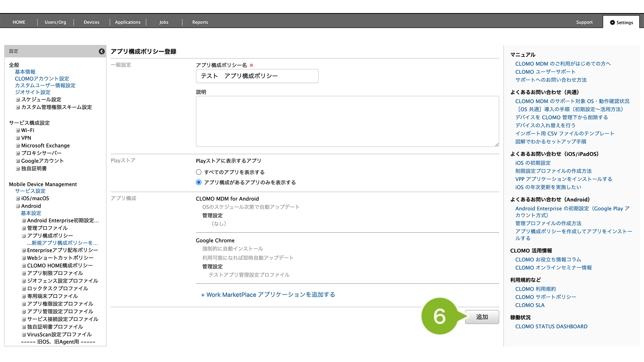
Task: Expand スケジュール設定 tree item
Action: point(18,100)
